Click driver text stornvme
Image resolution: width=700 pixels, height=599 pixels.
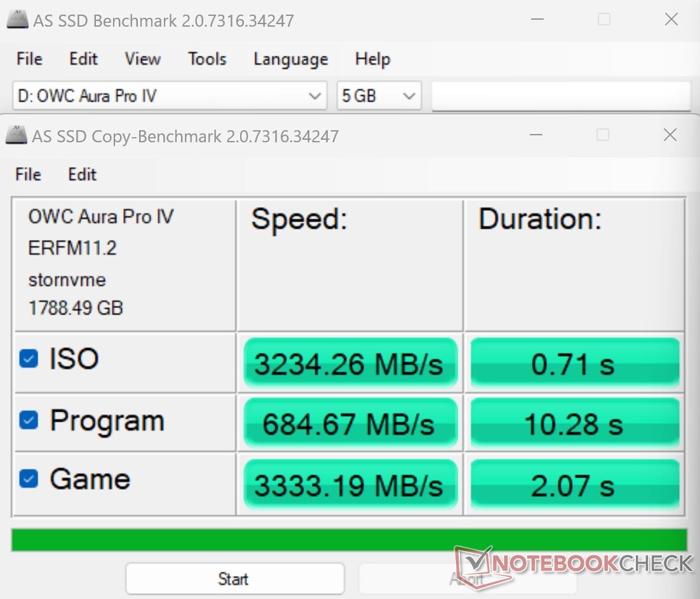[x=67, y=280]
